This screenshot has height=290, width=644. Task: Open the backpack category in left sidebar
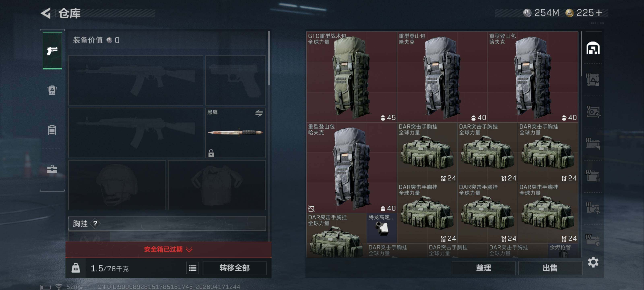(x=52, y=90)
